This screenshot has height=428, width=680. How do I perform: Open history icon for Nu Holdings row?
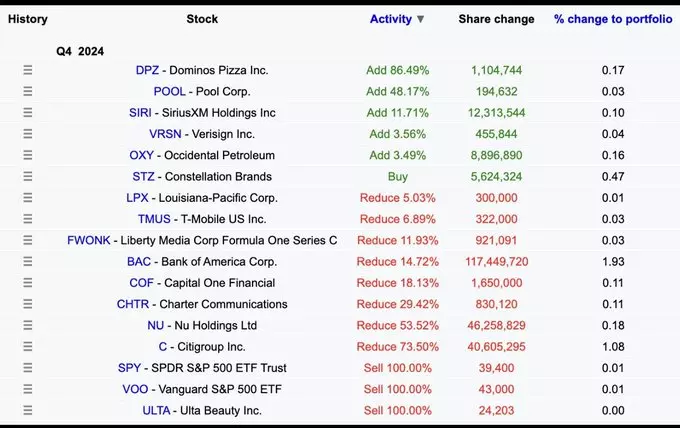28,325
